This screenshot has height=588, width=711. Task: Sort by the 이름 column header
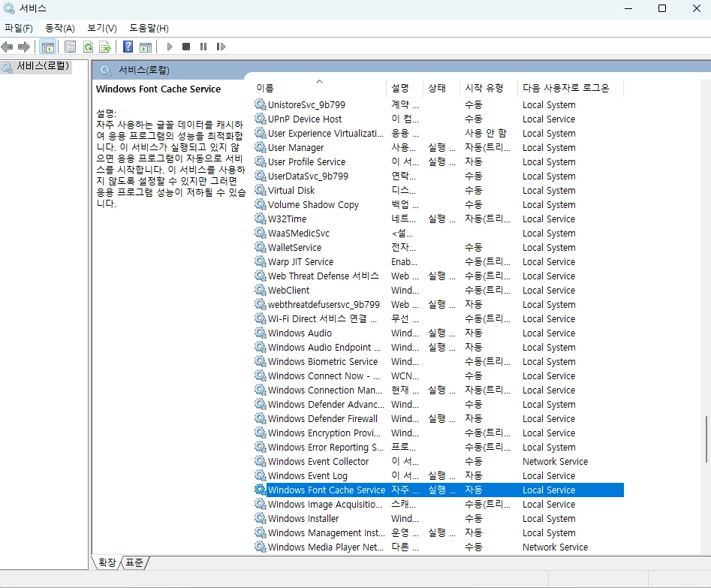coord(319,88)
